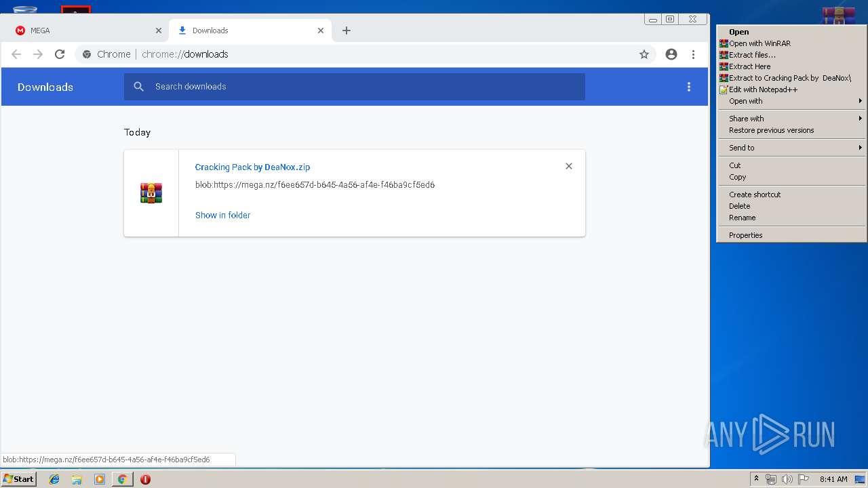Open a new Chrome tab
Image resolution: width=868 pixels, height=488 pixels.
pos(347,30)
